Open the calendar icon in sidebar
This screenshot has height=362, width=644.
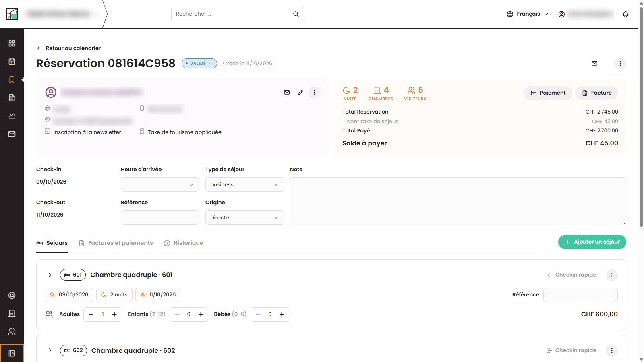[12, 62]
